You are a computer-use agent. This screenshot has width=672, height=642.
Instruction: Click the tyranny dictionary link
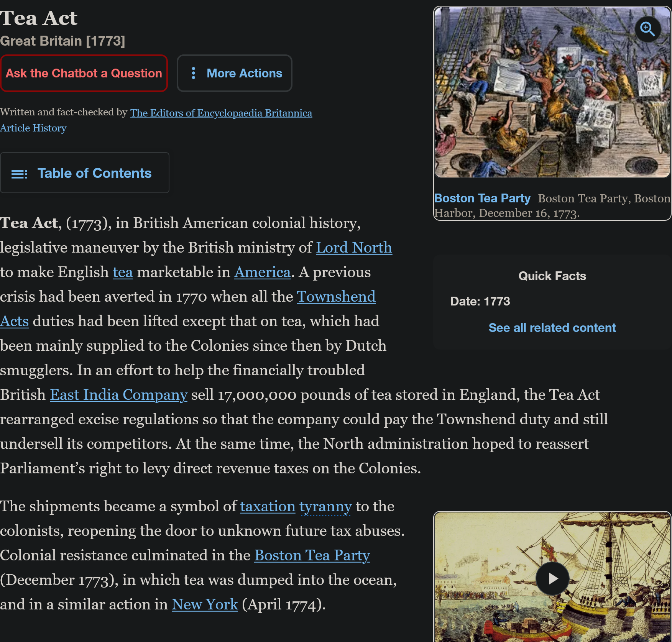pos(325,507)
